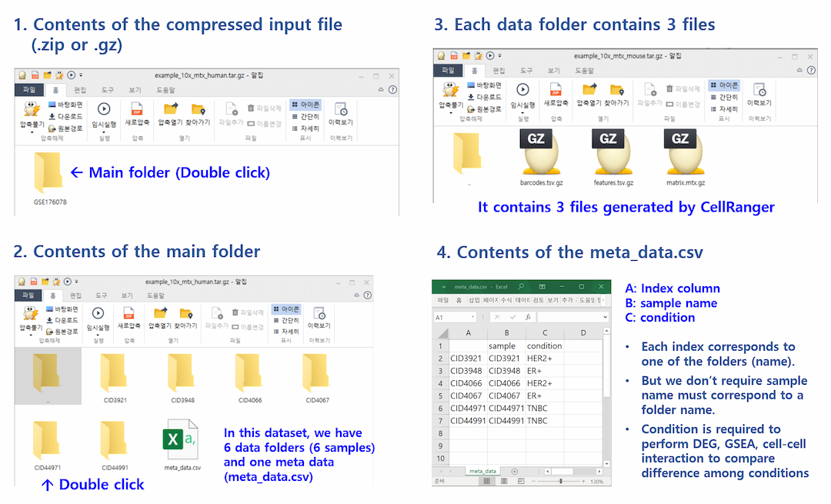Expand the 압축풀기 extract dropdown in the top-left window
The width and height of the screenshot is (831, 504).
[31, 131]
